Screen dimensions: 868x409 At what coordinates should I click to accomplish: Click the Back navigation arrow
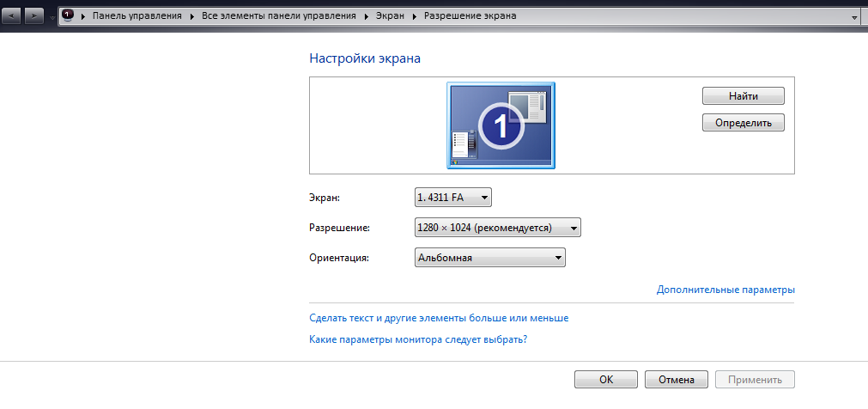[x=13, y=16]
